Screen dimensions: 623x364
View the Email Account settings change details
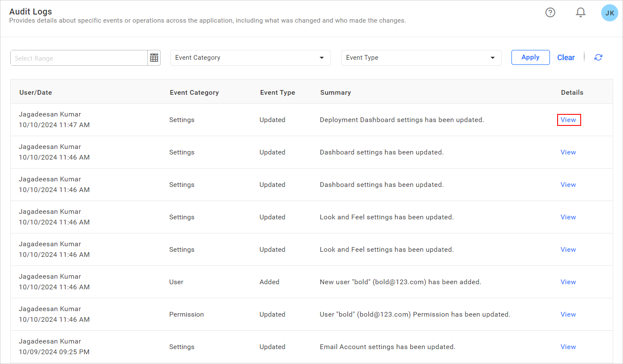click(568, 347)
